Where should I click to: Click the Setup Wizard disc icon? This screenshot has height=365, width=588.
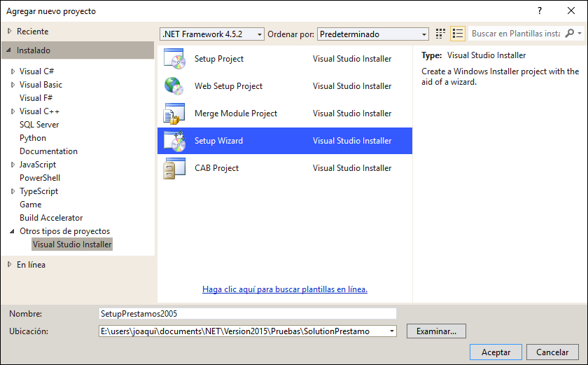coord(174,141)
